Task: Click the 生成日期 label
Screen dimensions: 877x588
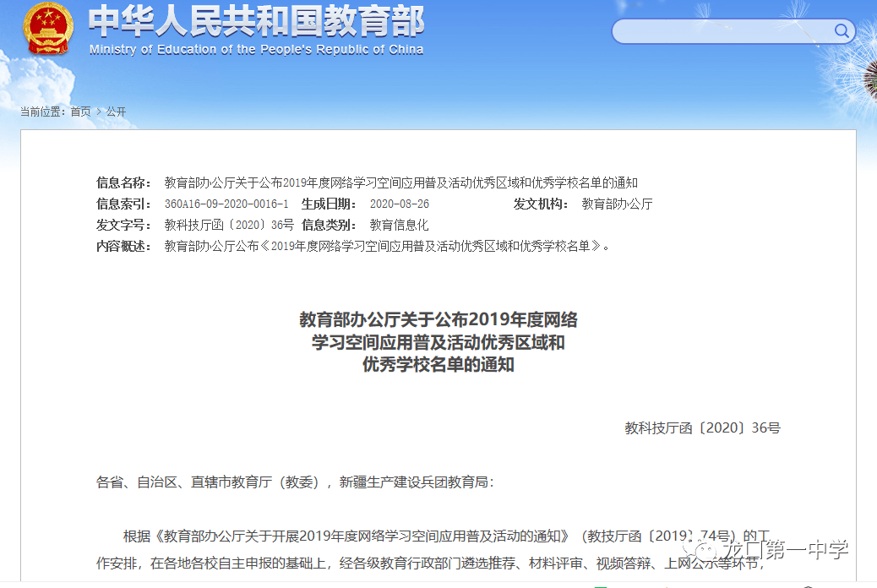Action: (329, 204)
